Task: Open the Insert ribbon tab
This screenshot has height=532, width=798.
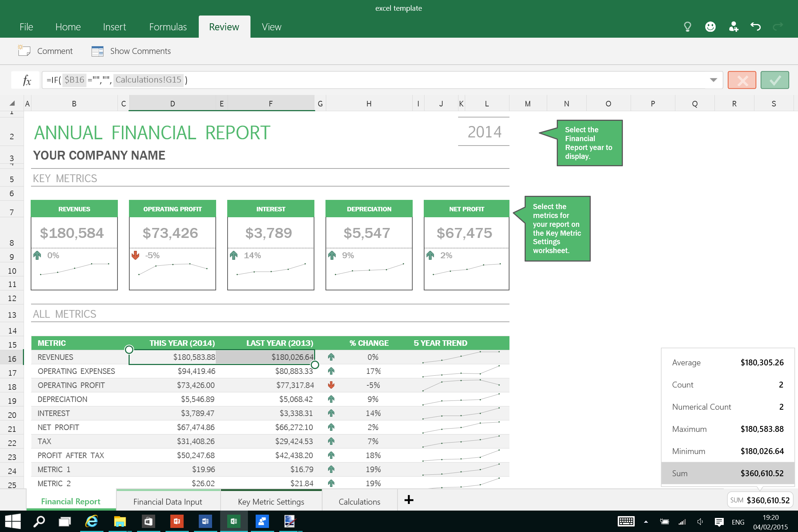Action: 115,27
